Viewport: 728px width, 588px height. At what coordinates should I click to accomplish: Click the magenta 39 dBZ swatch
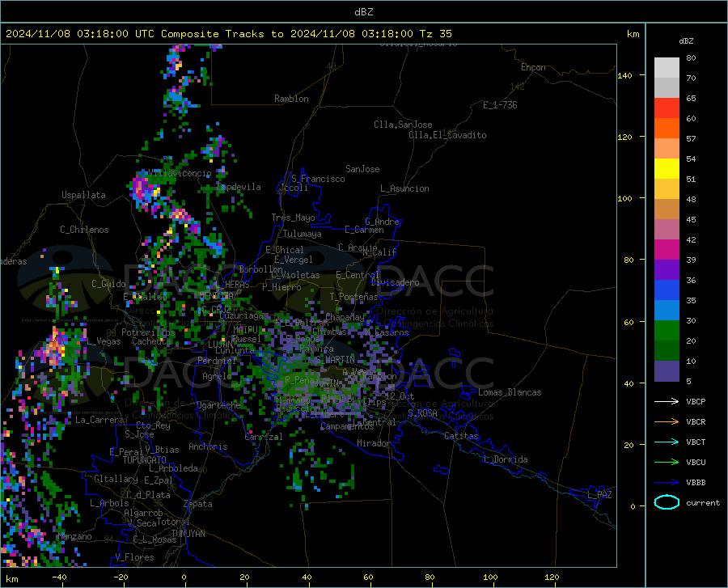[x=667, y=250]
